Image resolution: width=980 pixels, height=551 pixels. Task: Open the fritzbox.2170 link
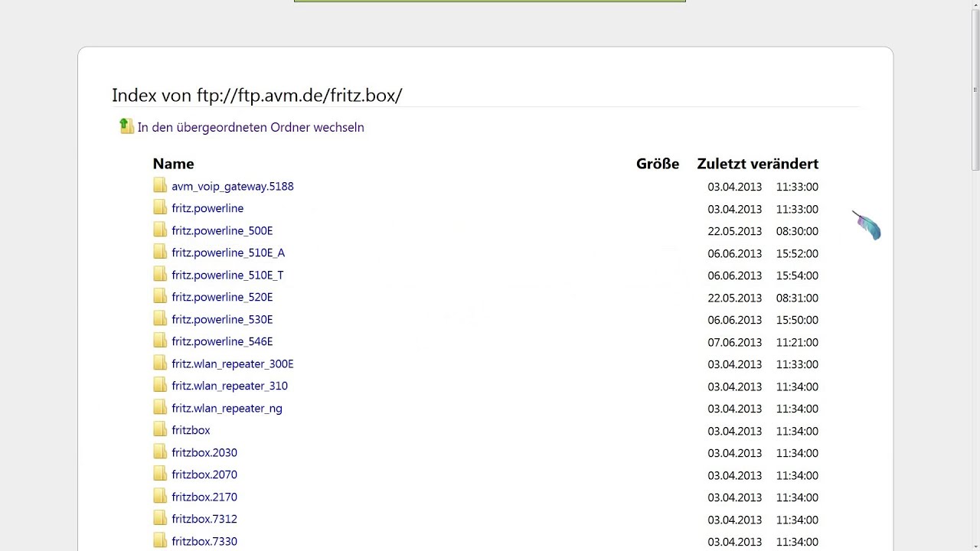pyautogui.click(x=204, y=497)
